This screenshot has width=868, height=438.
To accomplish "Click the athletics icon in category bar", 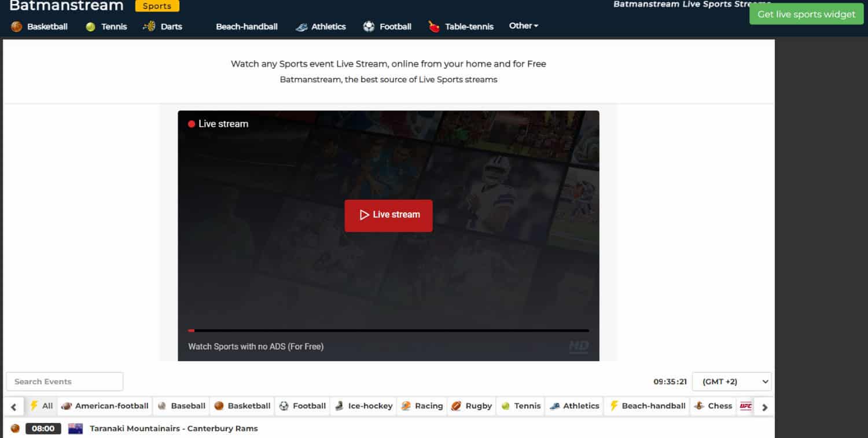I will [x=554, y=406].
